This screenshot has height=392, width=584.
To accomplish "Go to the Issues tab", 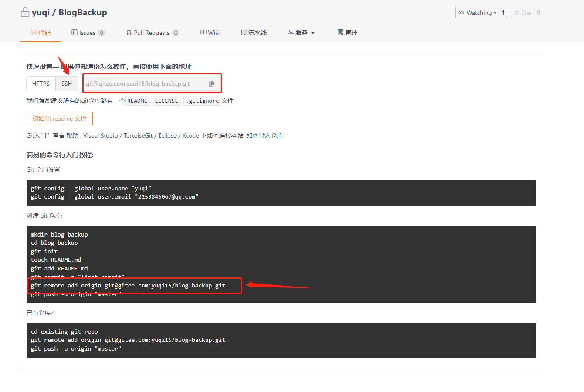I will coord(88,33).
